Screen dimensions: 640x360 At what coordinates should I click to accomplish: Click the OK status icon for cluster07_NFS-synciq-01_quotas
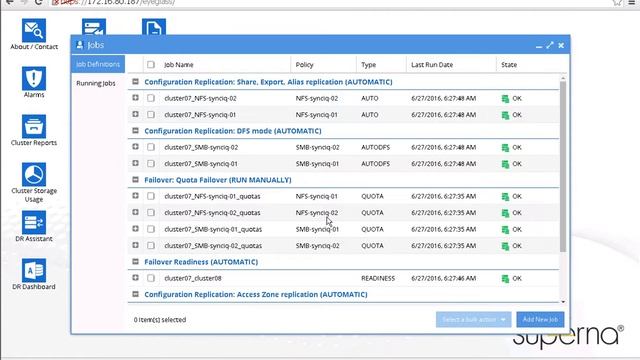[505, 197]
